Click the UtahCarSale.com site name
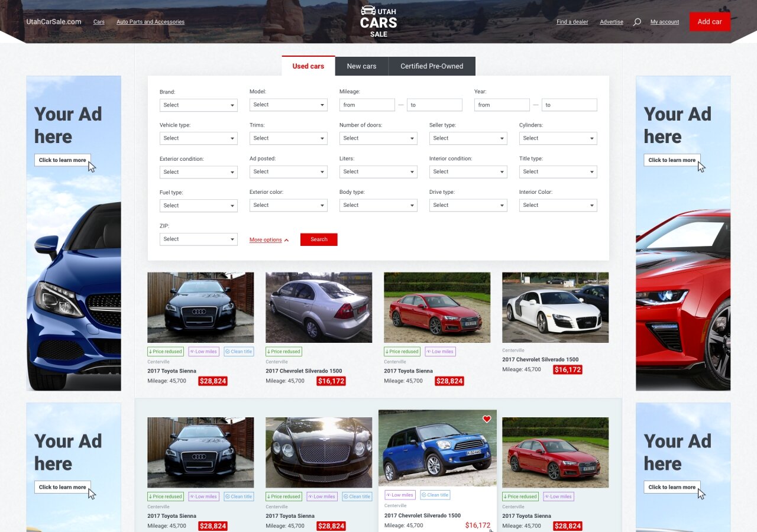Viewport: 757px width, 532px height. [x=54, y=22]
